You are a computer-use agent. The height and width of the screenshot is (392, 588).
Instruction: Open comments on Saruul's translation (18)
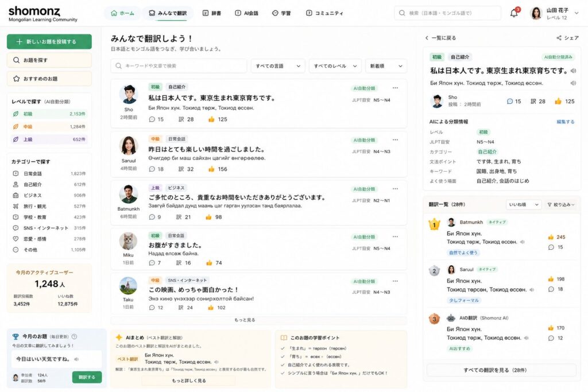(555, 289)
